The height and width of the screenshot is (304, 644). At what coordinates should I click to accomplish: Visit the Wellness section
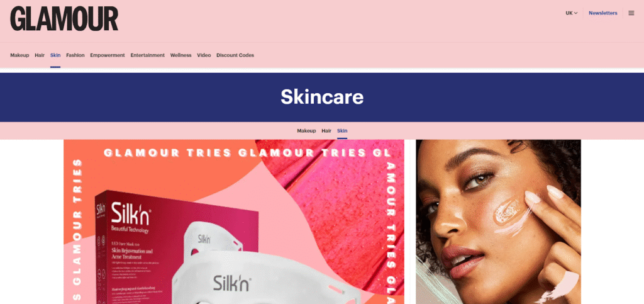pyautogui.click(x=180, y=55)
